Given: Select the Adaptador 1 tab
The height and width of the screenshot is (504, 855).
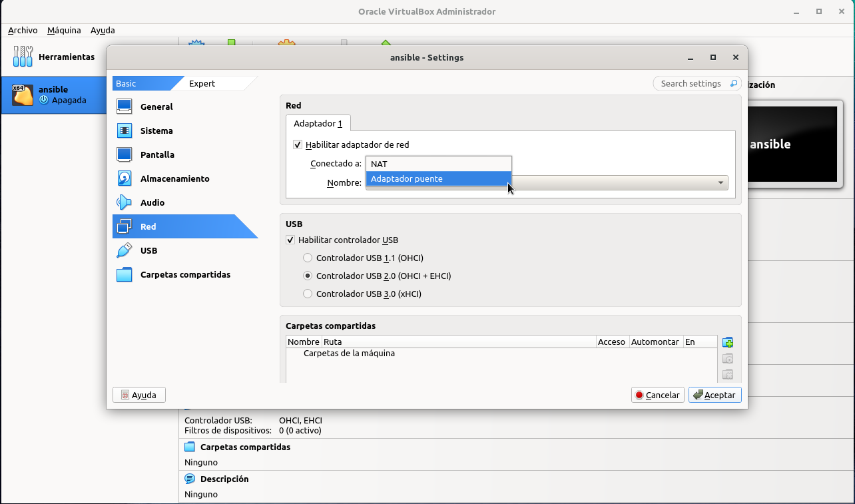Looking at the screenshot, I should click(318, 123).
